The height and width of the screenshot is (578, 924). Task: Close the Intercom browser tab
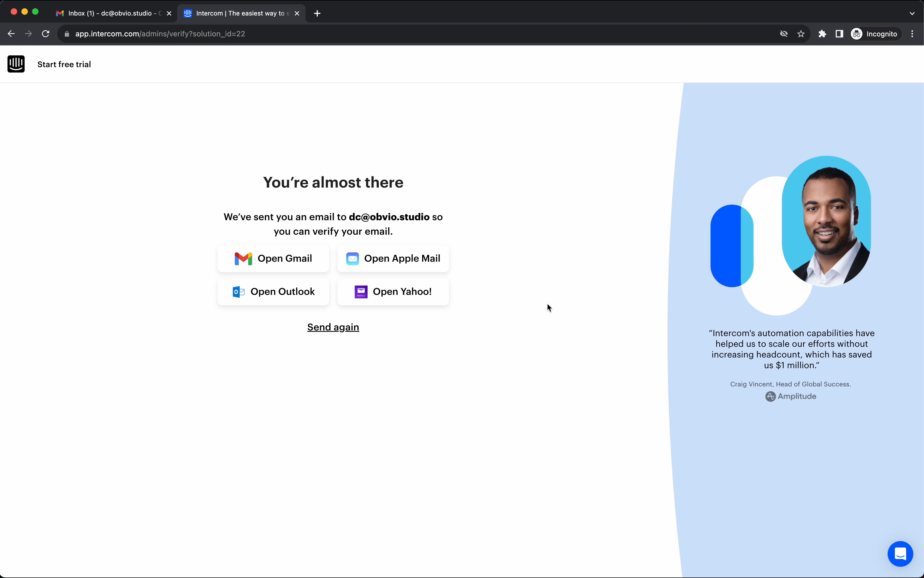[x=297, y=13]
